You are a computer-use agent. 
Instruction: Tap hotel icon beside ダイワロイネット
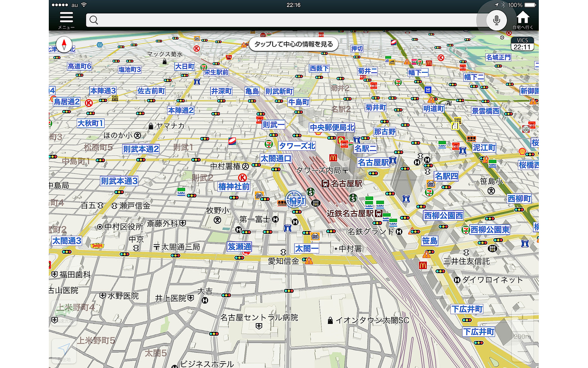457,279
